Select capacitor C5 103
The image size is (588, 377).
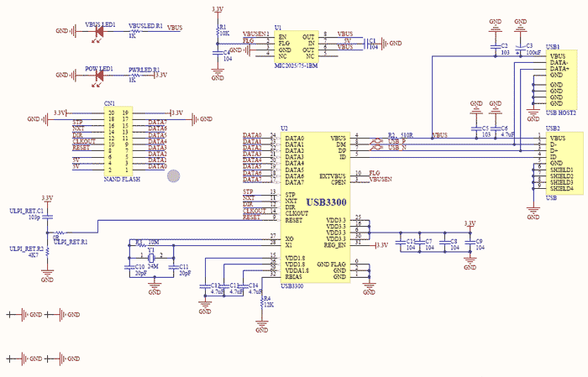click(x=476, y=128)
